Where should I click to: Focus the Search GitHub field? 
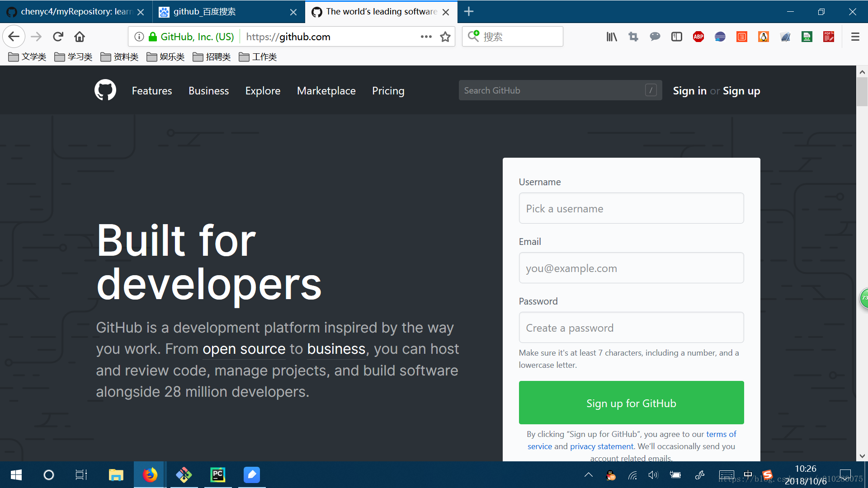click(560, 90)
